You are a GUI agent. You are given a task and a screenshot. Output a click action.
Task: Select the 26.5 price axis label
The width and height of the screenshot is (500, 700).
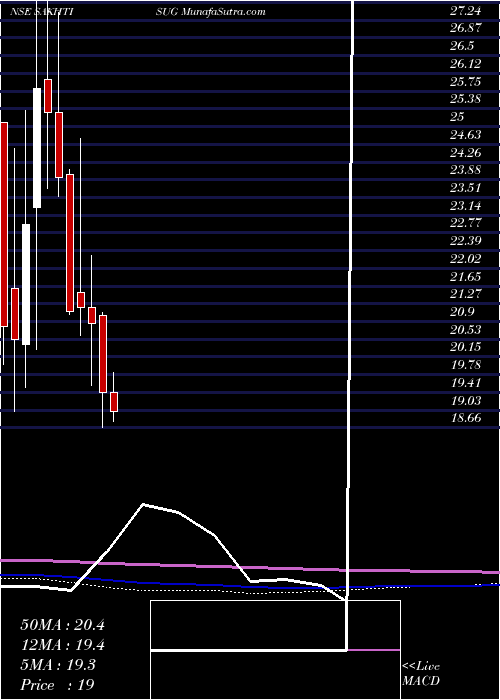coord(462,46)
